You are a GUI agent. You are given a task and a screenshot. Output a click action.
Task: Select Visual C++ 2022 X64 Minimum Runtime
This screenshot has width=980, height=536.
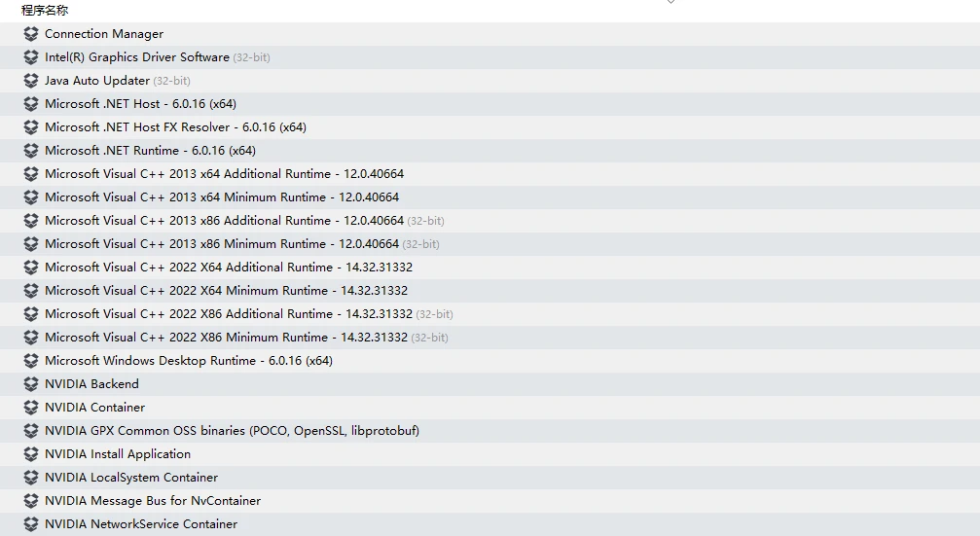tap(490, 291)
